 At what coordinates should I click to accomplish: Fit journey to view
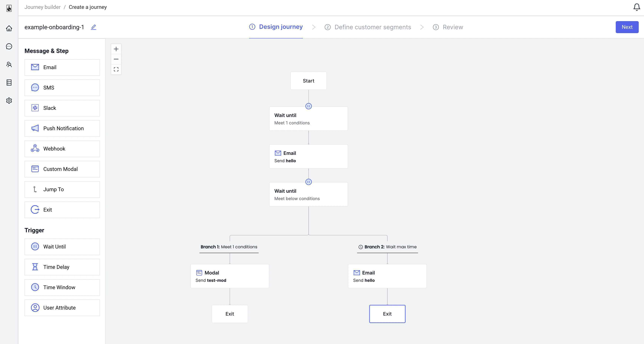[116, 69]
